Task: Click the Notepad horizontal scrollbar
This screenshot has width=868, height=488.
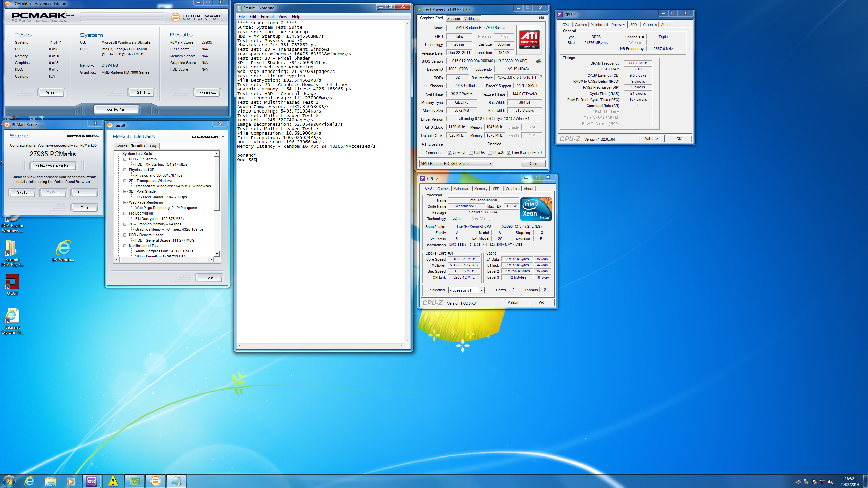Action: click(321, 346)
